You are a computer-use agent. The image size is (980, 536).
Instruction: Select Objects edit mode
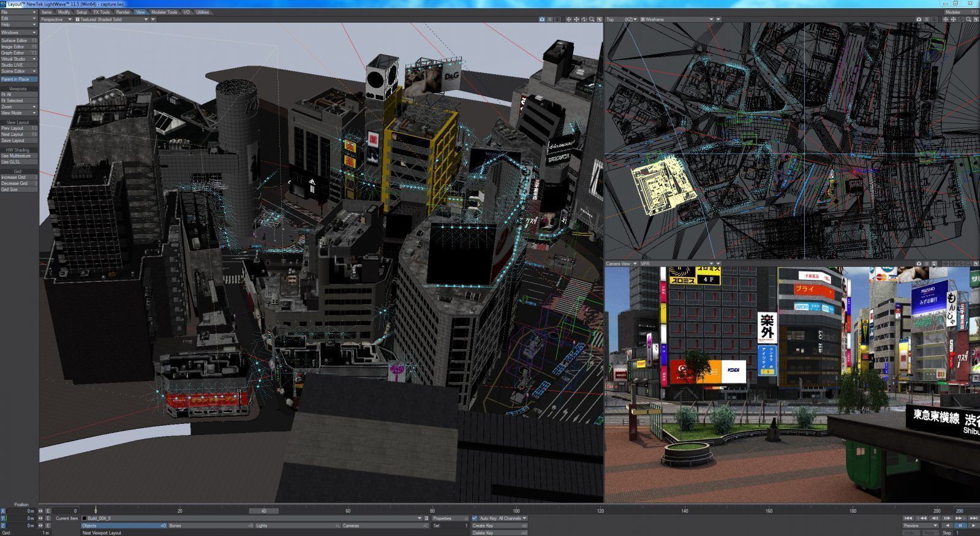[124, 526]
